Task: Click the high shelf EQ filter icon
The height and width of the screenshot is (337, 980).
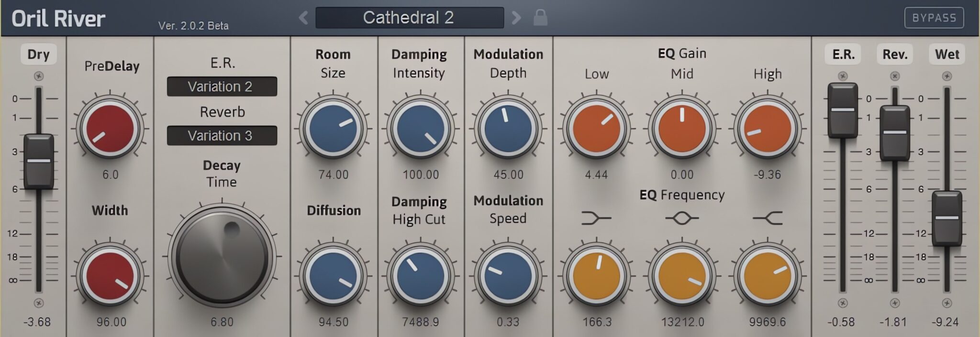Action: [768, 219]
